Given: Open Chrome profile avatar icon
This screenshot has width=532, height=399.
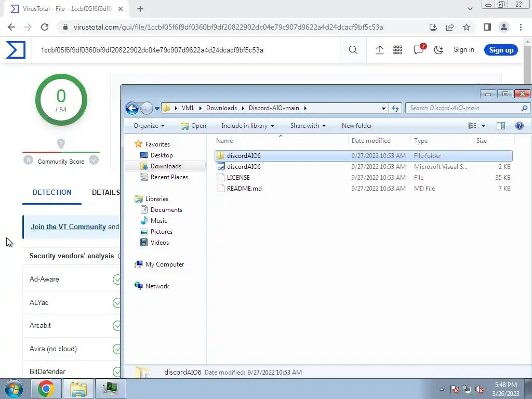Looking at the screenshot, I should coord(504,27).
